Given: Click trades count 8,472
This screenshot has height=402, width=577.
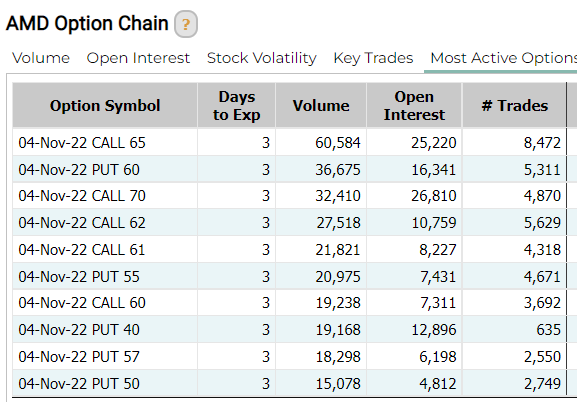Looking at the screenshot, I should click(542, 143).
